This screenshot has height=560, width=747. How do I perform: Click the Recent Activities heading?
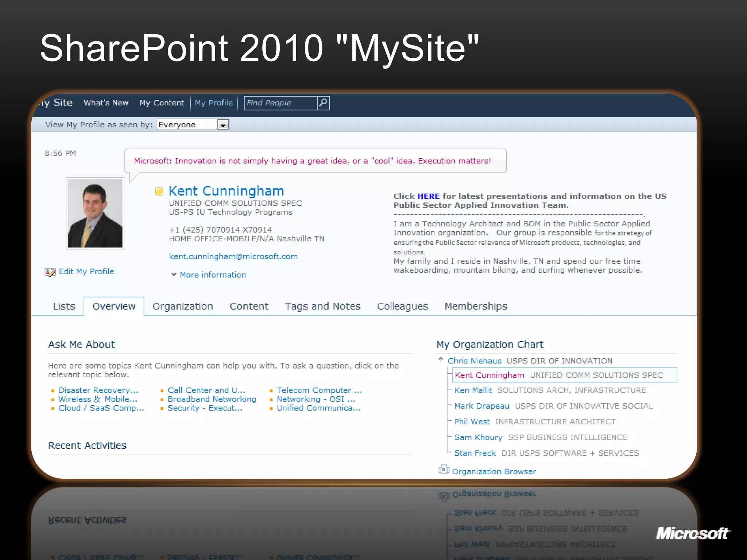[87, 446]
